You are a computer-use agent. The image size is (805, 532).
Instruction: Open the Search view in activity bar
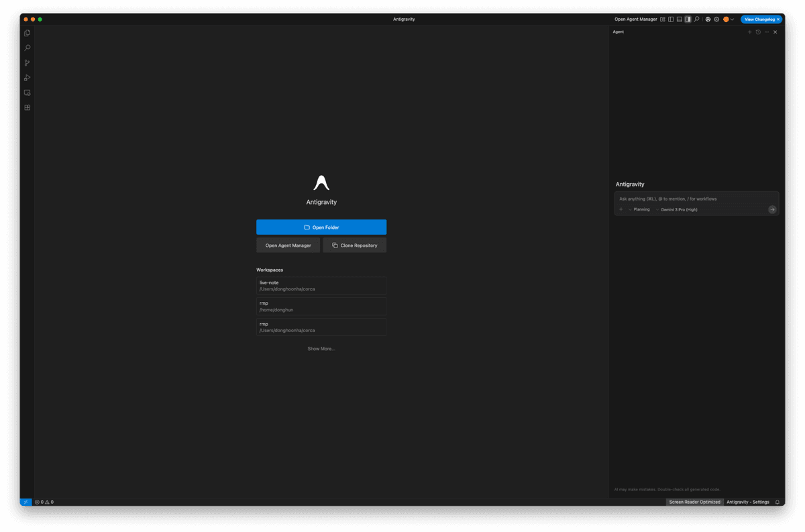click(x=27, y=48)
